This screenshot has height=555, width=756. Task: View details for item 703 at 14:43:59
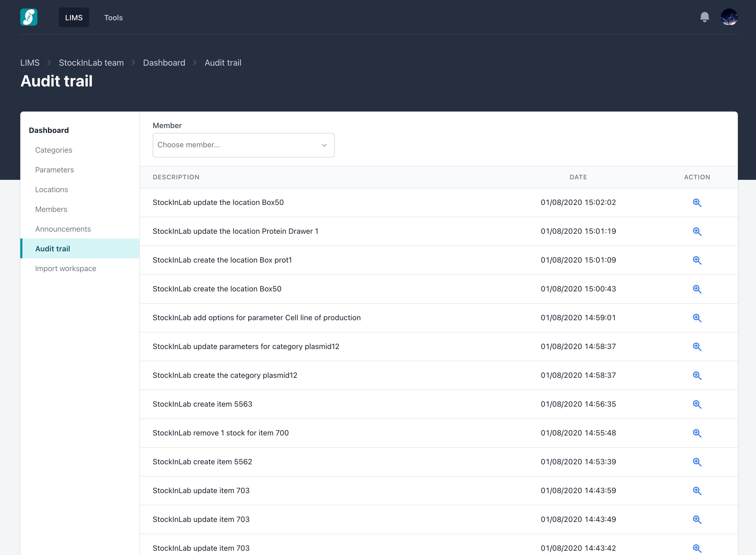click(x=697, y=491)
